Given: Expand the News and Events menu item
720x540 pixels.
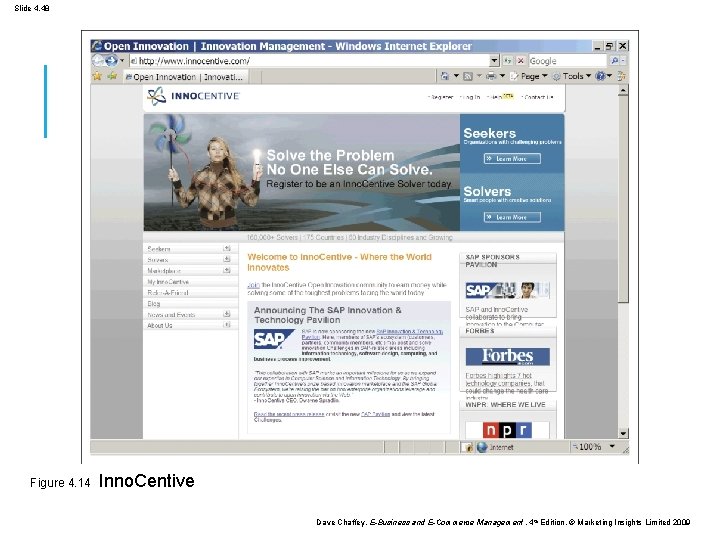Looking at the screenshot, I should (x=227, y=314).
